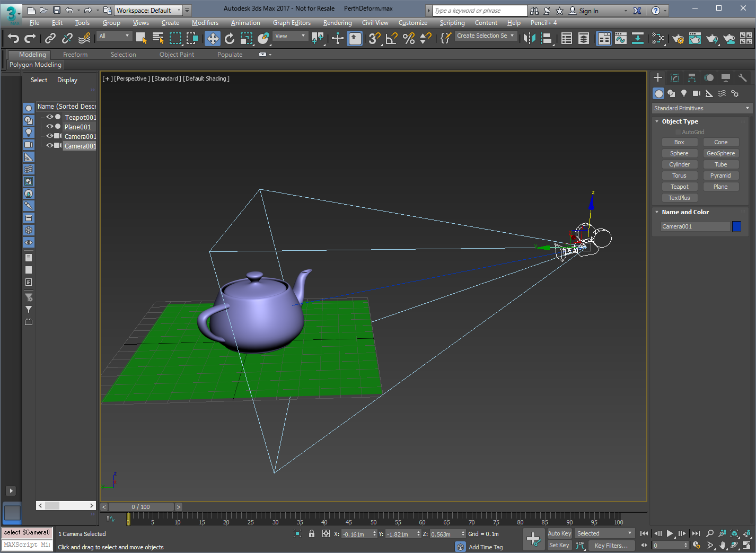Enable Auto Key animation mode
The height and width of the screenshot is (553, 756).
coord(559,533)
